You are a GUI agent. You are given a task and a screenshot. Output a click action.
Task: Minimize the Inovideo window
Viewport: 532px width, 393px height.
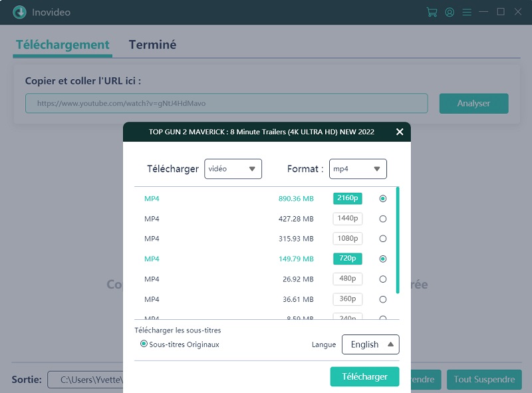coord(483,12)
